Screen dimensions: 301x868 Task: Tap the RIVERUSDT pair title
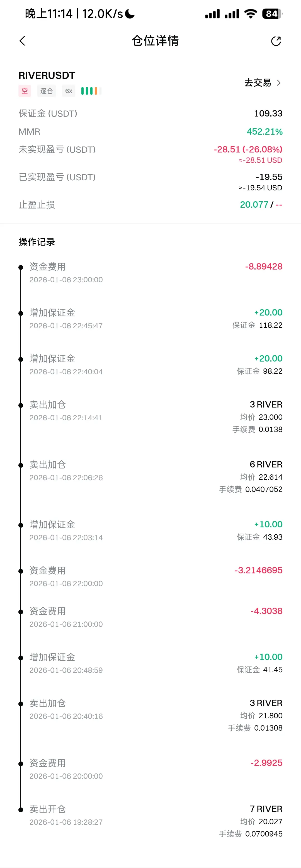pos(47,76)
